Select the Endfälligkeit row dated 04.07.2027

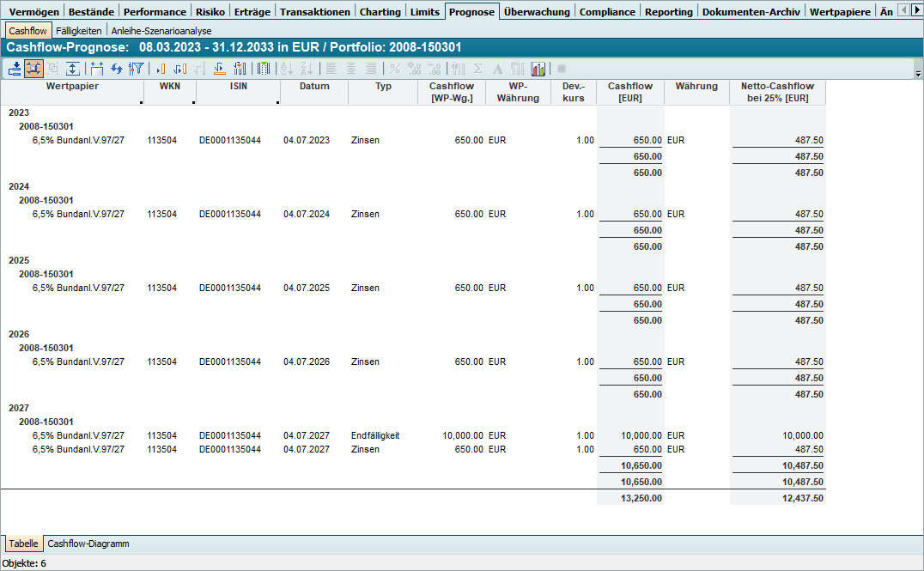click(x=375, y=435)
